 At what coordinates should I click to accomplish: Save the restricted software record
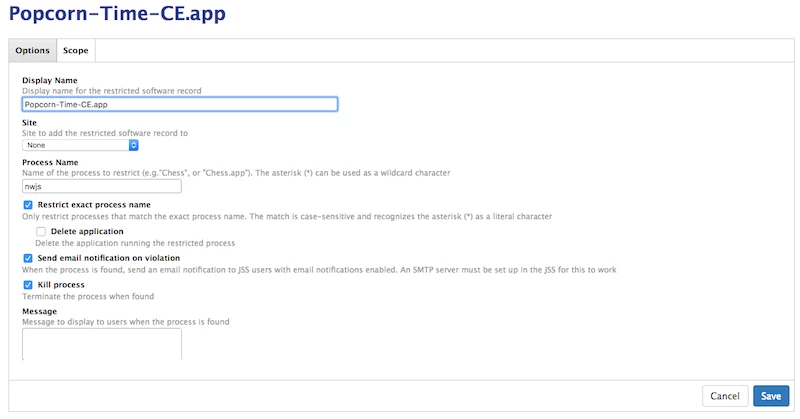771,396
